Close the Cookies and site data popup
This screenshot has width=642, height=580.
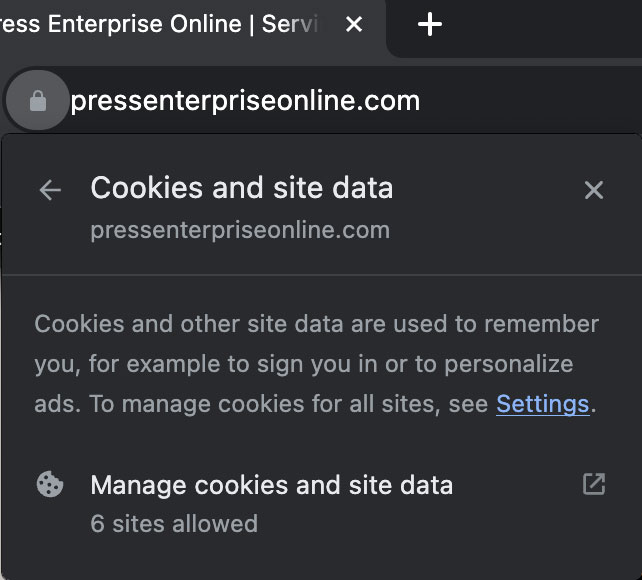coord(594,190)
